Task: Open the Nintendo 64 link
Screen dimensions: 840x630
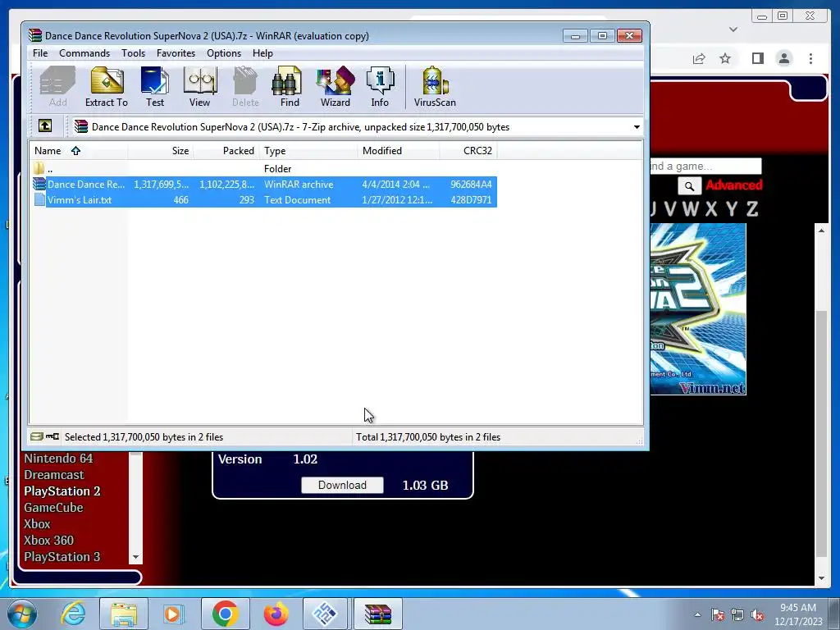Action: point(58,459)
